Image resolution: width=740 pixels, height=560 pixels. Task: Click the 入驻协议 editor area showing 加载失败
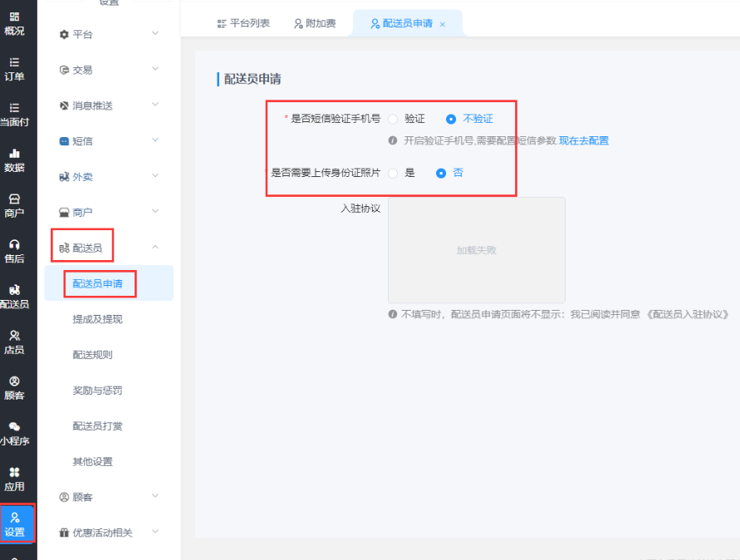click(477, 250)
